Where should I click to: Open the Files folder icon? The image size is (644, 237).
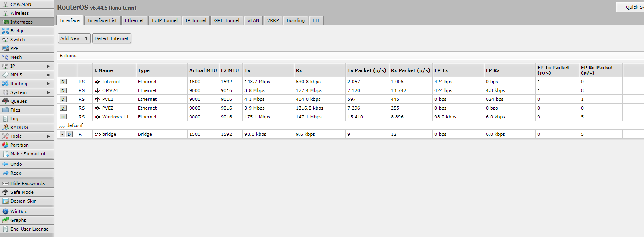coord(6,110)
